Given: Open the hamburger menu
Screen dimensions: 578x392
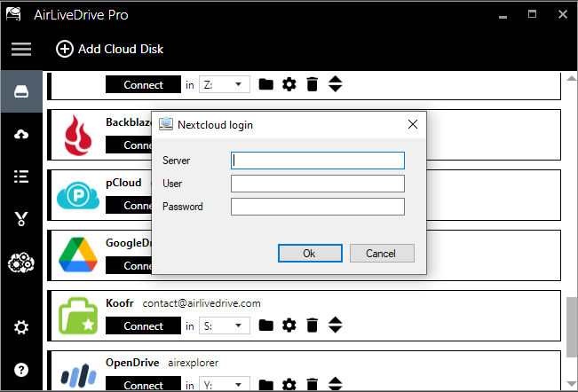Looking at the screenshot, I should pos(21,49).
